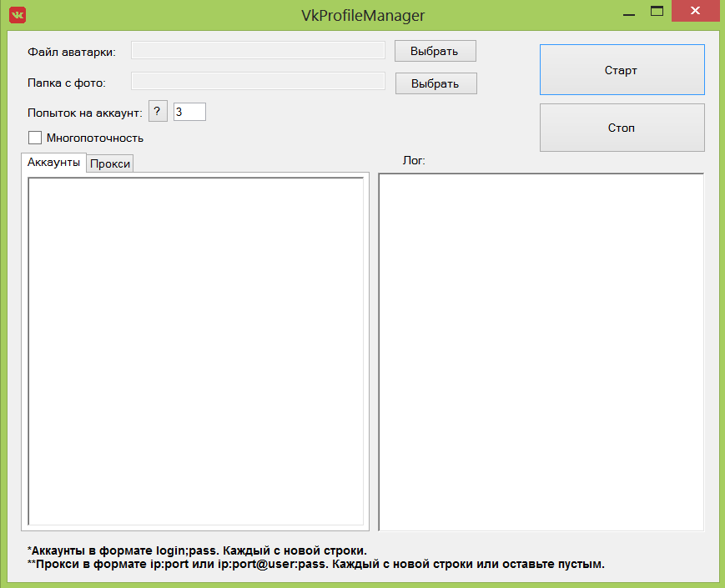Click the Лог: label
725x588 pixels.
(414, 160)
